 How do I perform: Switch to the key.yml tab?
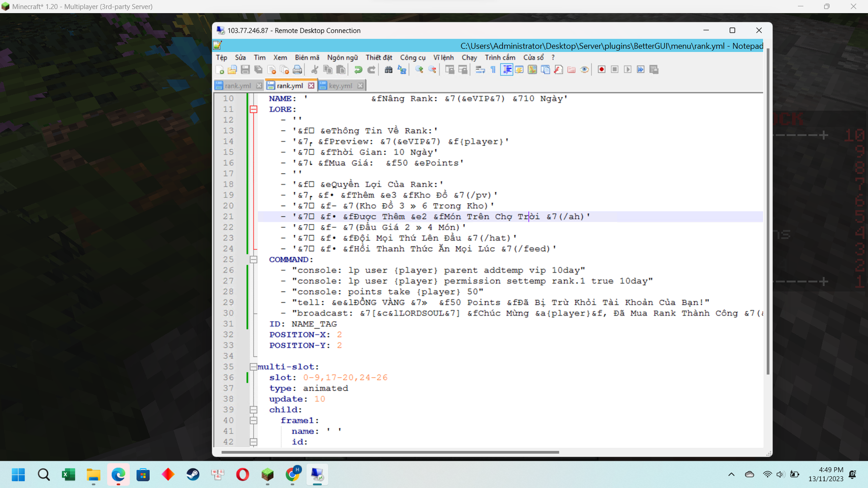[x=340, y=86]
